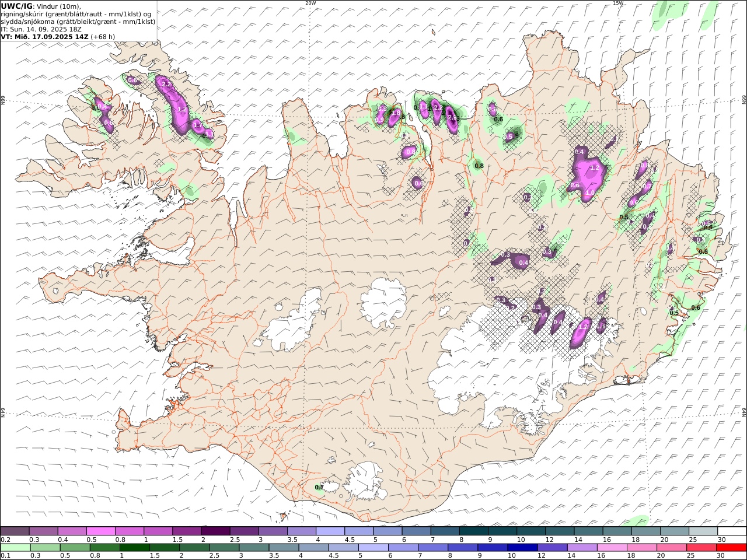Pick the pale green 0.1 rain legend swatch
The height and width of the screenshot is (560, 747).
pos(15,548)
